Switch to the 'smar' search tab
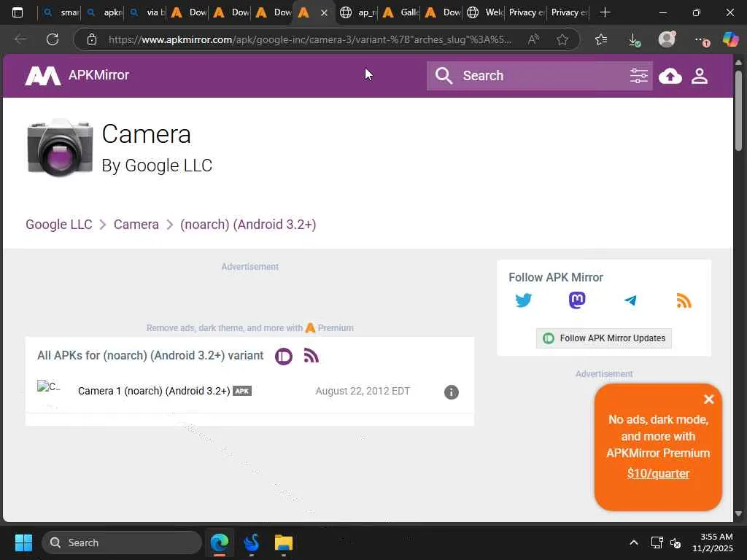747x560 pixels. point(60,12)
